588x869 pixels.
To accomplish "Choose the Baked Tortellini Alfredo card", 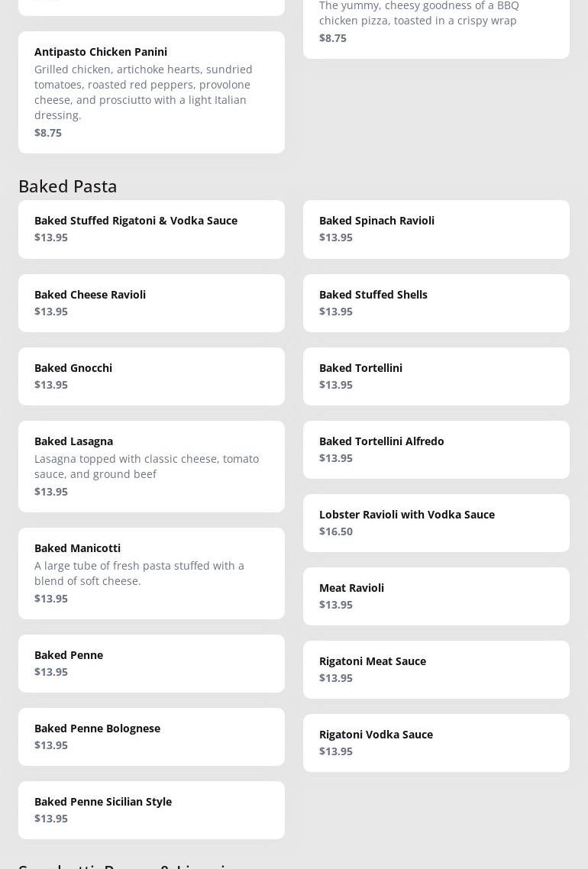I will 435,450.
